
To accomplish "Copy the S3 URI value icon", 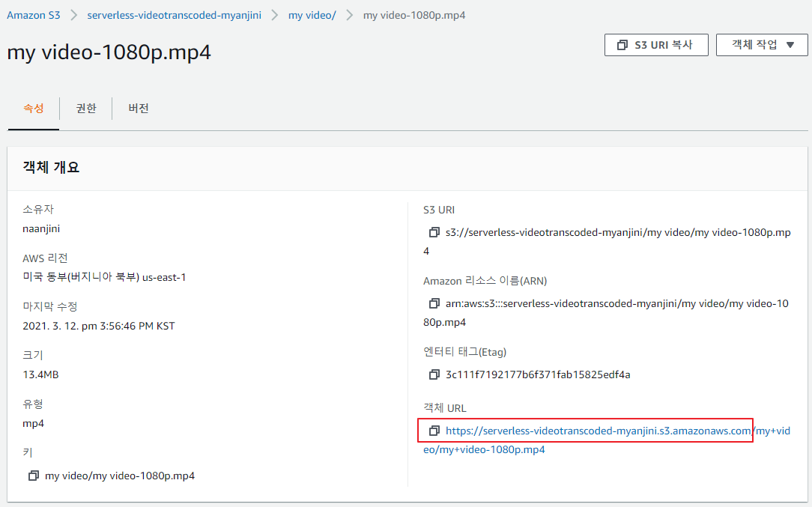I will coord(434,232).
